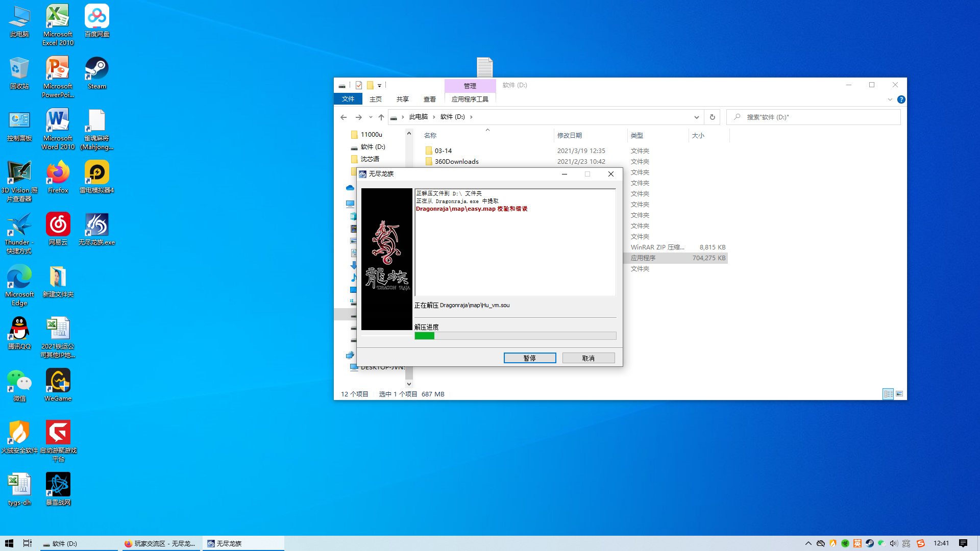Open 微信 WeChat desktop icon
Viewport: 980px width, 551px height.
pyautogui.click(x=19, y=385)
